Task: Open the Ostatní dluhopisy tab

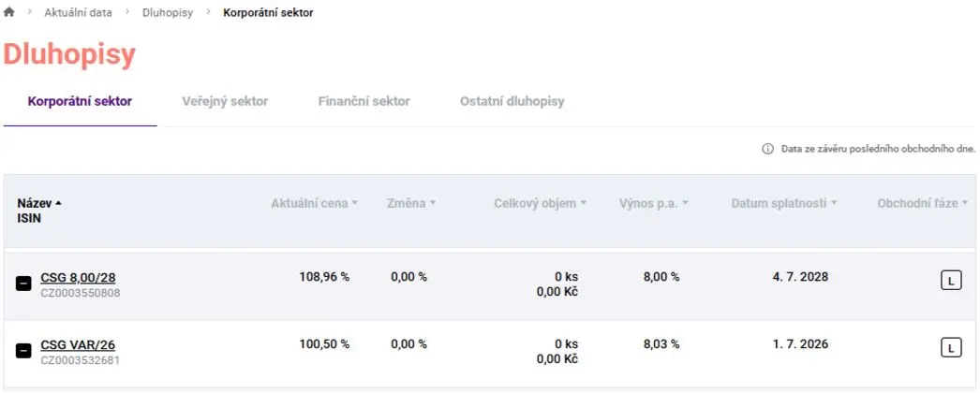Action: click(x=512, y=101)
